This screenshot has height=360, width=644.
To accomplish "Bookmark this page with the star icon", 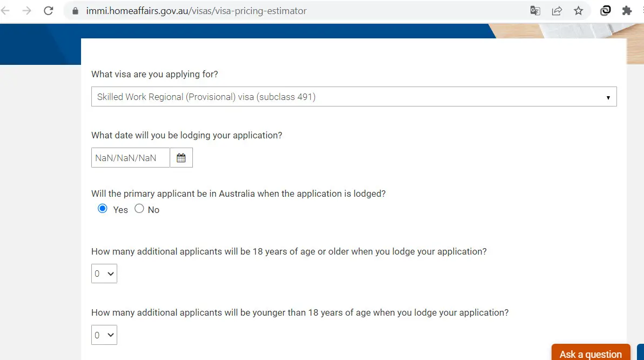I will click(x=578, y=11).
